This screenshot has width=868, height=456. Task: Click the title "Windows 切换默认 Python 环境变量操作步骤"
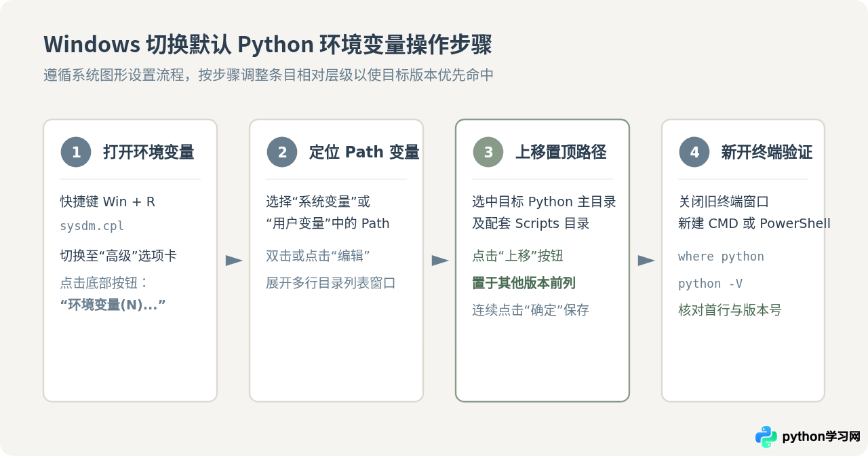tap(268, 45)
